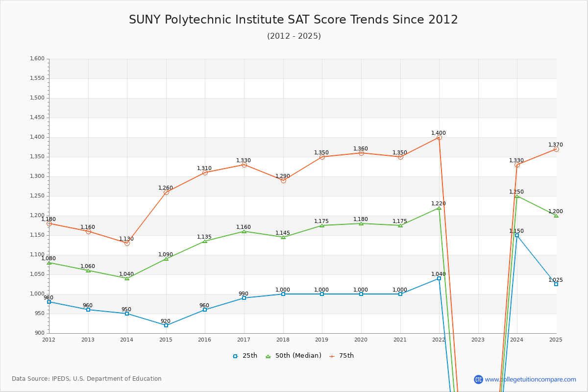Click the 25th percentile 2014 point labeled 950

tap(127, 314)
